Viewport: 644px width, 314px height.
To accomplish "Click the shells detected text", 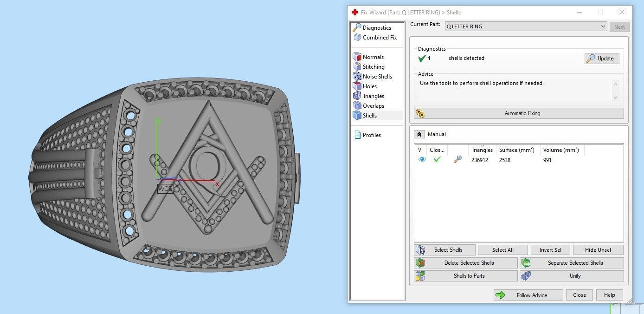I will 466,59.
